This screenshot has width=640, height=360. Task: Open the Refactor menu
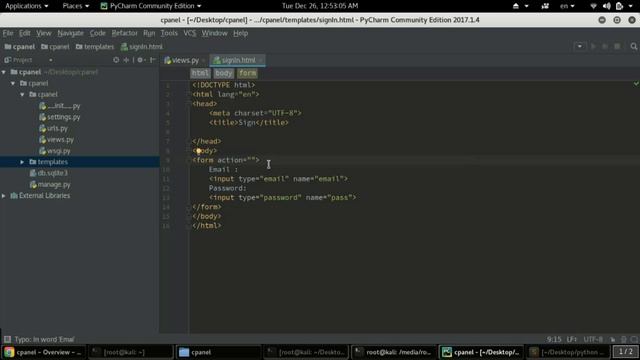pyautogui.click(x=124, y=33)
